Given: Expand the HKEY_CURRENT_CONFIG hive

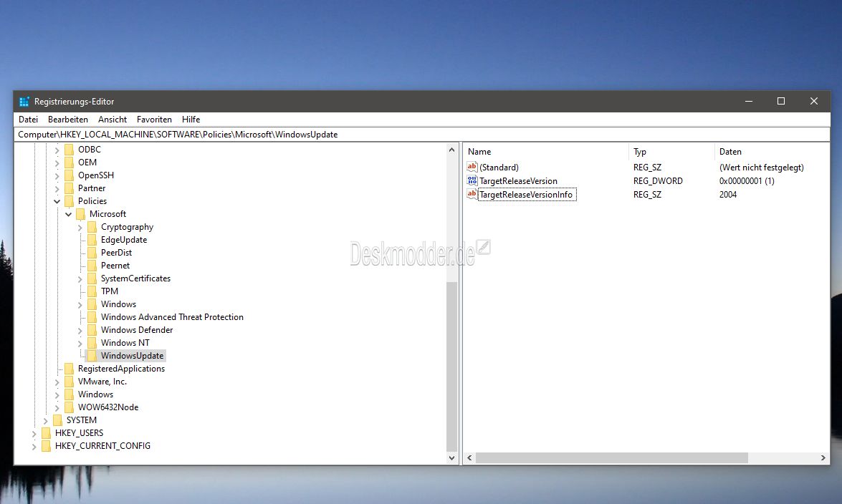Looking at the screenshot, I should coord(34,447).
